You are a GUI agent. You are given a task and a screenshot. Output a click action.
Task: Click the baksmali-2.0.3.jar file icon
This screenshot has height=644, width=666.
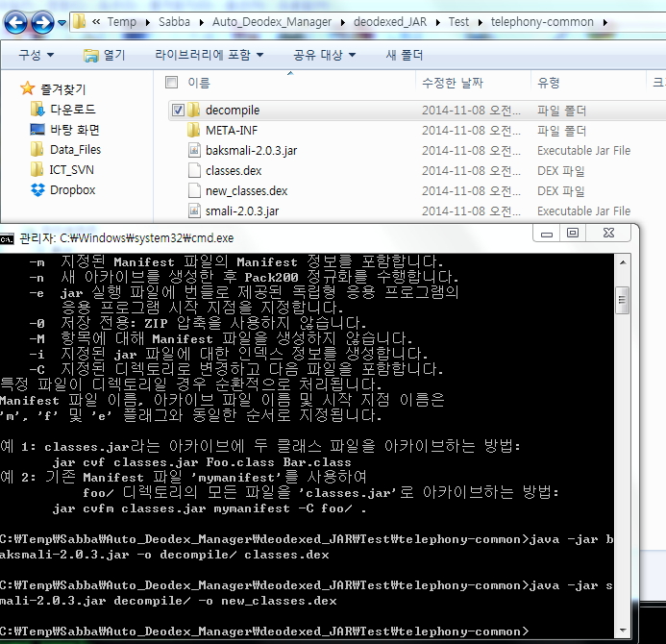pyautogui.click(x=194, y=150)
